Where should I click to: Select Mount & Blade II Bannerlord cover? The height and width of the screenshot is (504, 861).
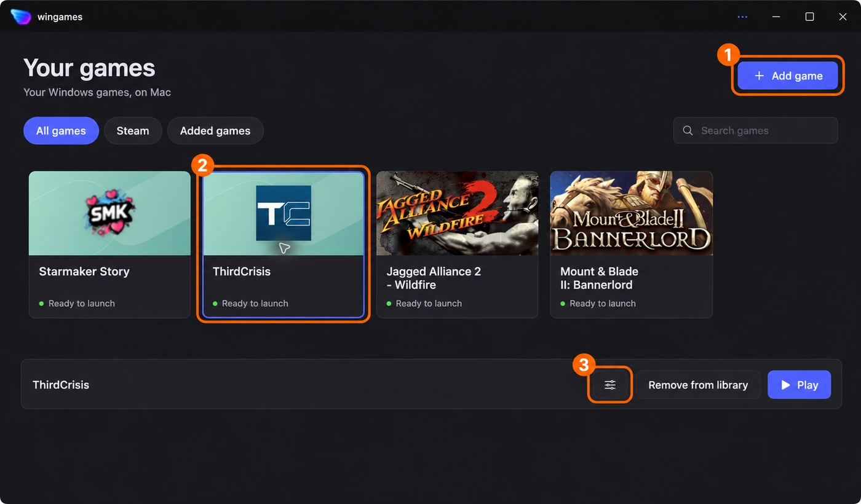[632, 213]
